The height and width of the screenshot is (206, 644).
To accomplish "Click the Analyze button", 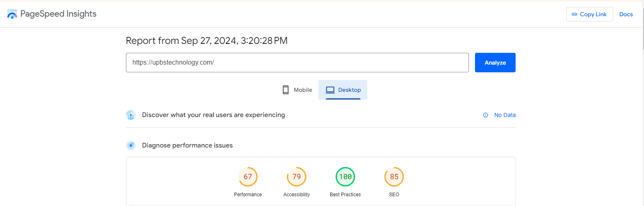I will pos(495,63).
